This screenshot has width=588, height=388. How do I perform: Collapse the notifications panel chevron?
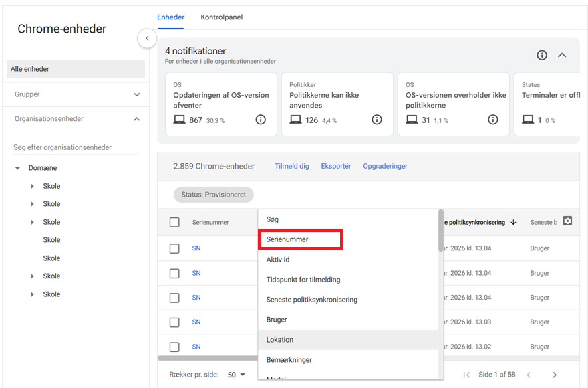[562, 55]
